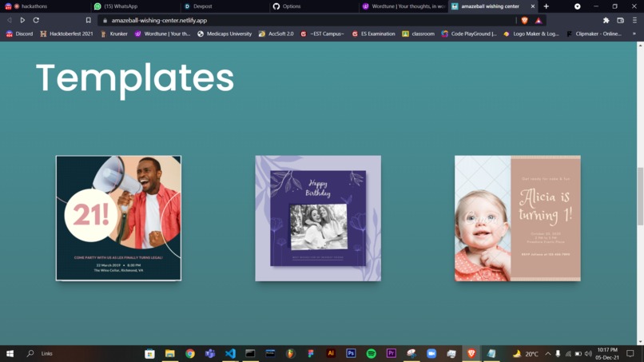Image resolution: width=644 pixels, height=362 pixels.
Task: Open the battery status tray icon
Action: [x=578, y=353]
